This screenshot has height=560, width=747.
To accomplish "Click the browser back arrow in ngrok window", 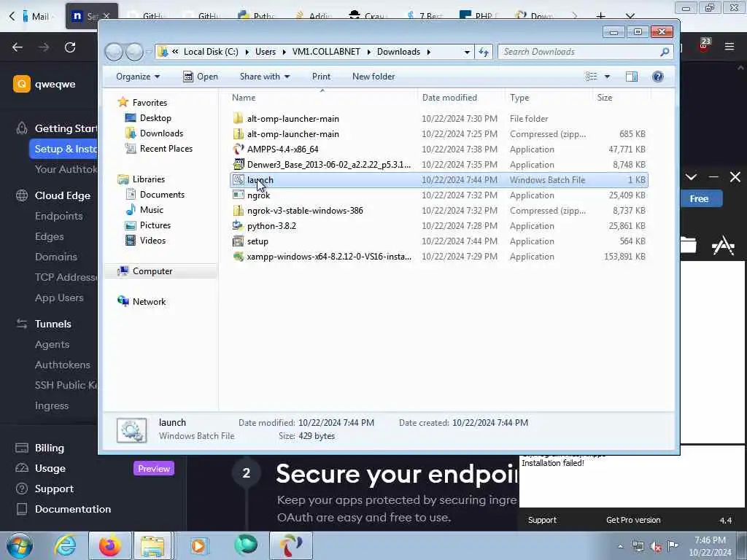I will 18,47.
